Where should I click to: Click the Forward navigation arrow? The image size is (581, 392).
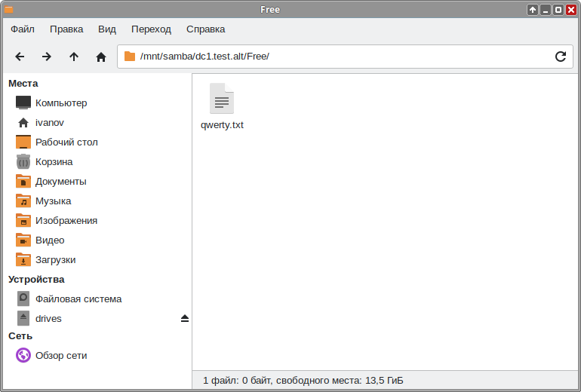click(47, 57)
